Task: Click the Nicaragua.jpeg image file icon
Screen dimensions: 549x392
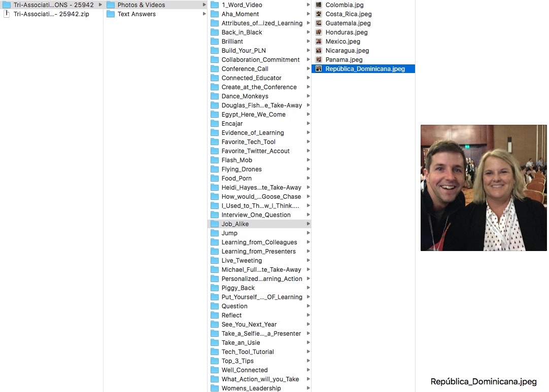Action: [319, 50]
